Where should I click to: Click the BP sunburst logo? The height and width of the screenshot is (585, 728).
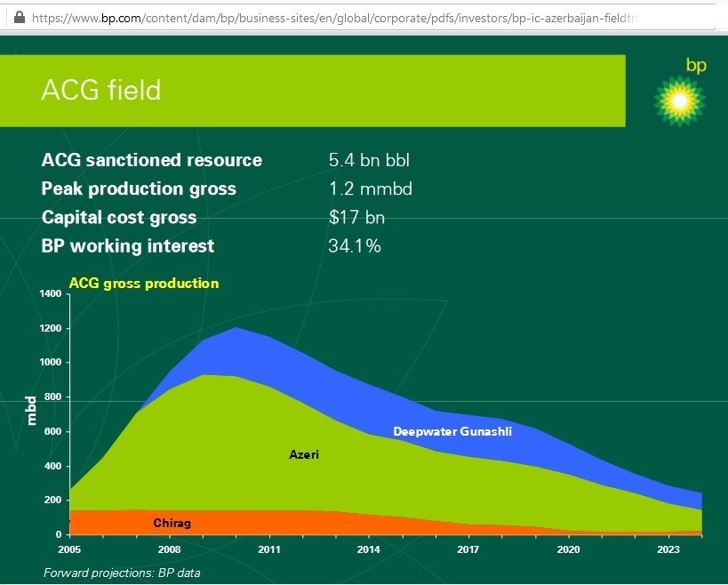click(x=679, y=100)
